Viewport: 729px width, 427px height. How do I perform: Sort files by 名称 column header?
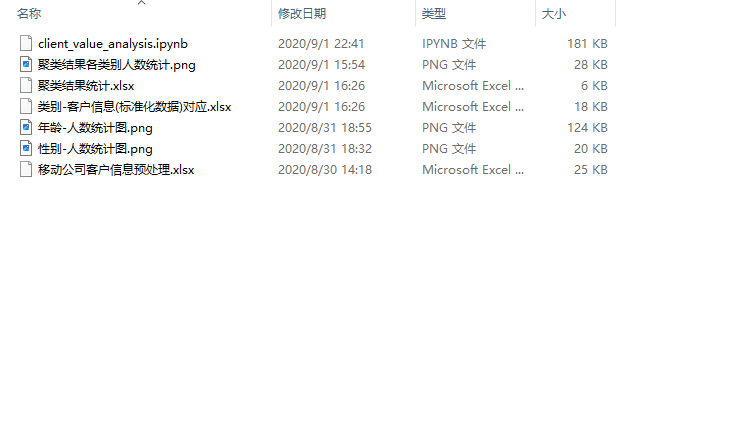coord(30,14)
